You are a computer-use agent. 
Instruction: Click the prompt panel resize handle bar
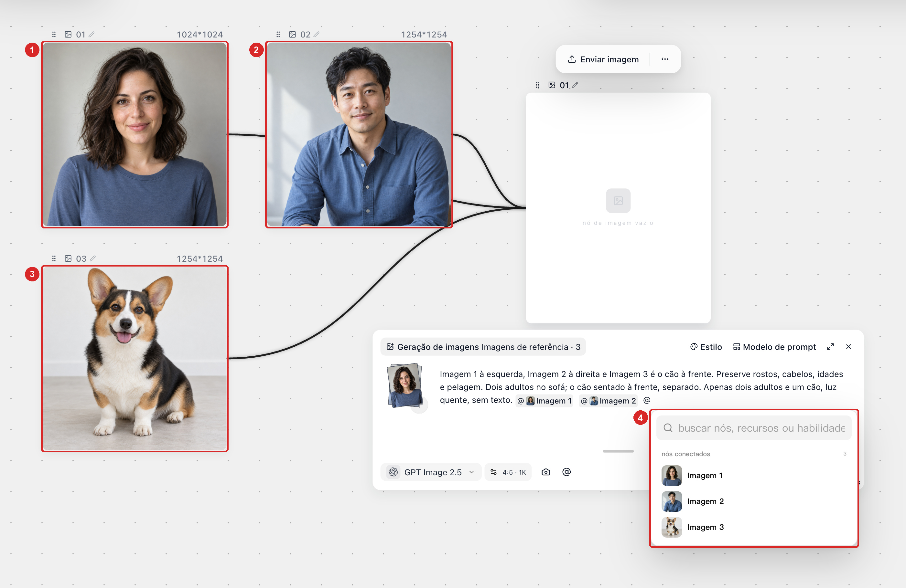tap(618, 451)
